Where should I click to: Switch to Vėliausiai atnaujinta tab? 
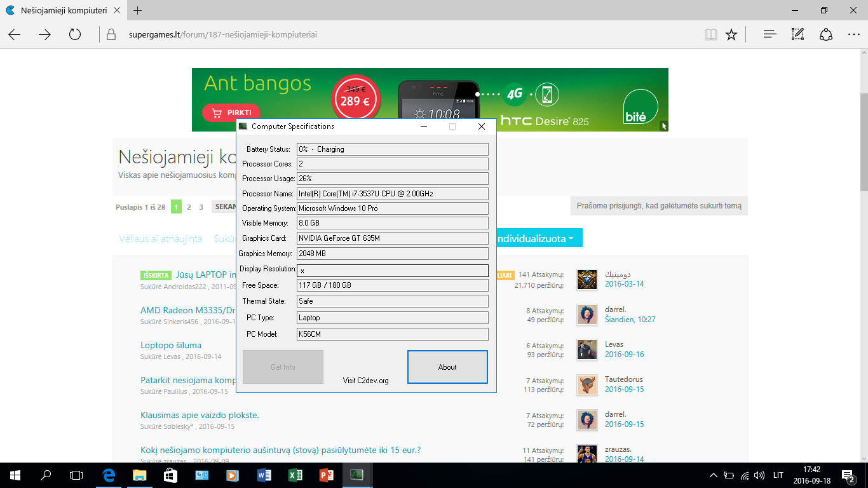(161, 239)
